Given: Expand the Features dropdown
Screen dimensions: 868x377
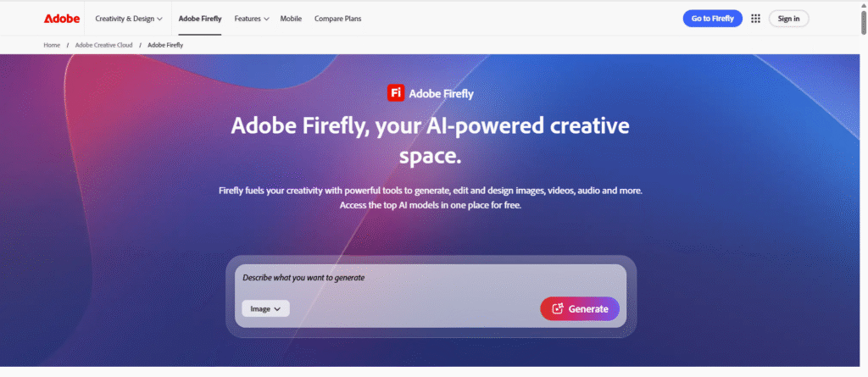Looking at the screenshot, I should [x=251, y=19].
